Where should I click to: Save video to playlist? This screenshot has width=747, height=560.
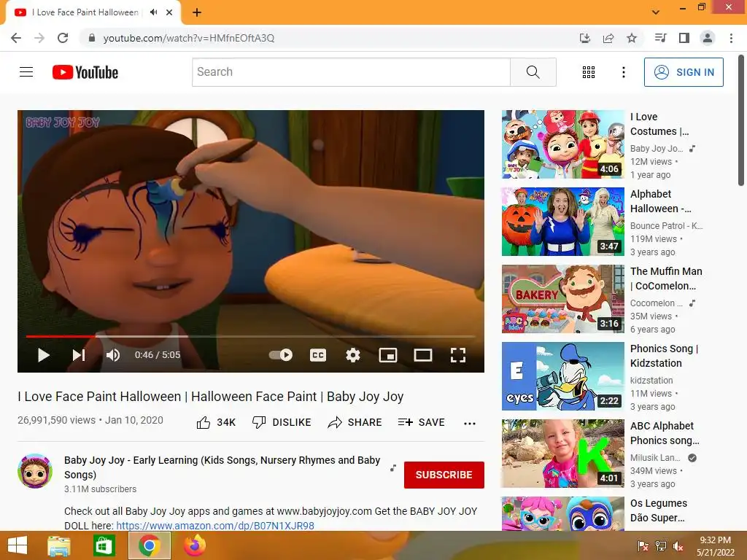coord(421,422)
